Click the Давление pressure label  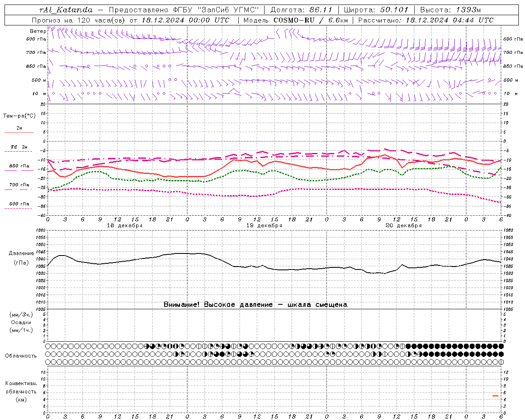coord(21,253)
